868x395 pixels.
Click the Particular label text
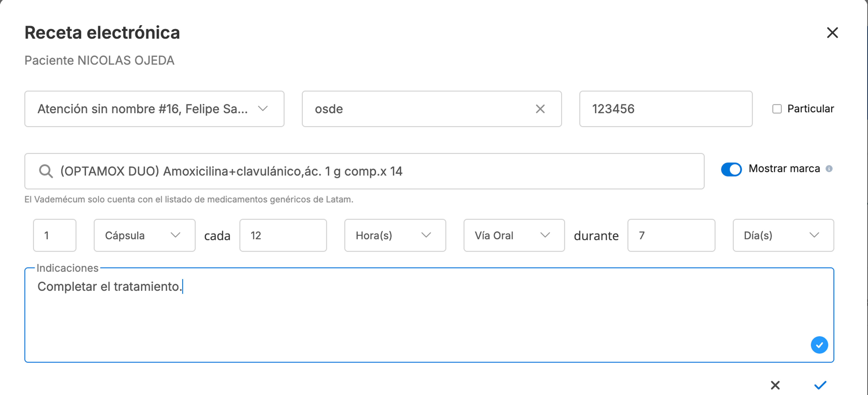tap(810, 109)
